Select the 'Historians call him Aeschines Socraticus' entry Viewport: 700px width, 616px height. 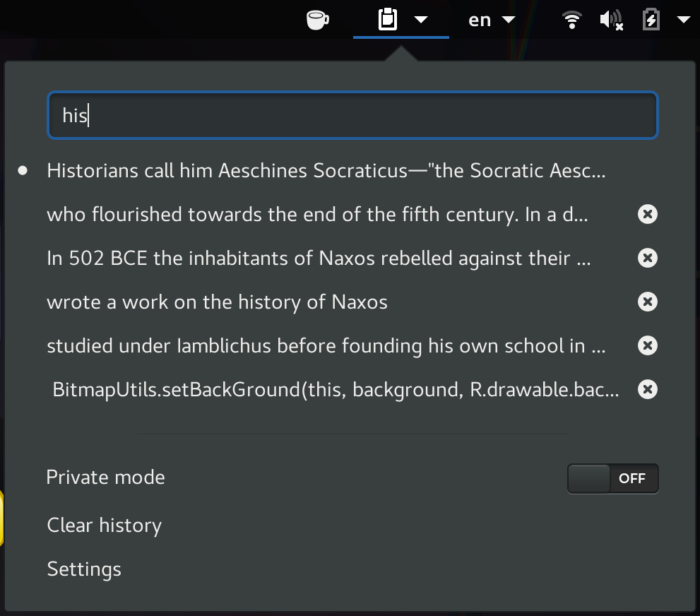tap(326, 171)
